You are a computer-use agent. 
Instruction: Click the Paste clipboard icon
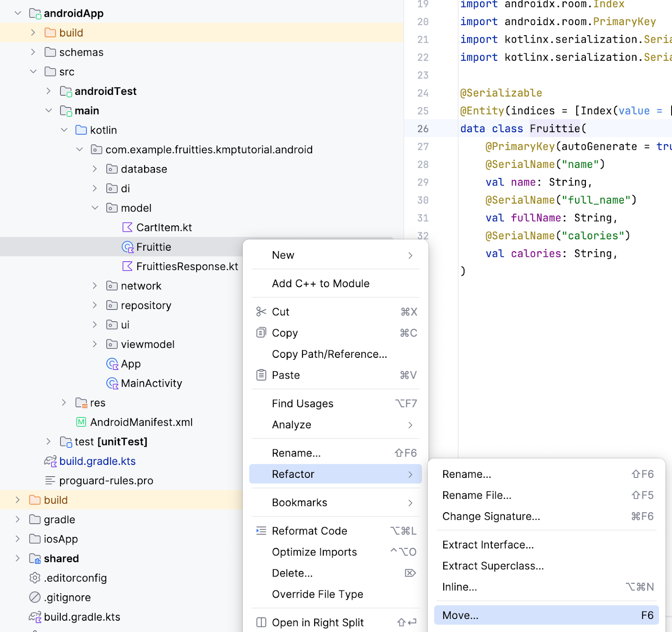[261, 375]
